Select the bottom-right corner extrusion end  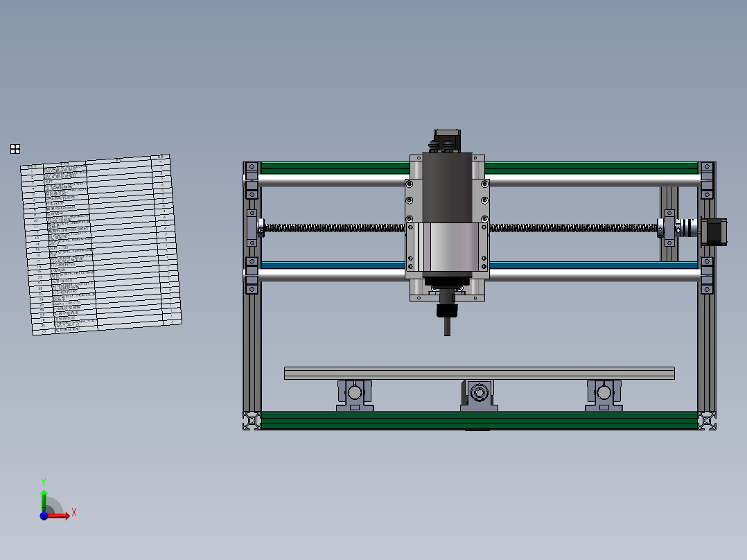[x=707, y=421]
